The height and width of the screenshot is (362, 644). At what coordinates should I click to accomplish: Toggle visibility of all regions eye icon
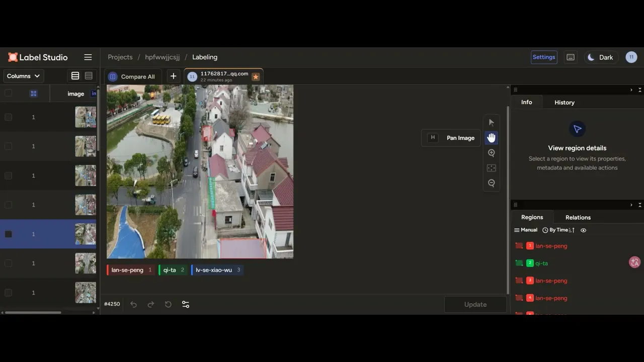(x=584, y=230)
